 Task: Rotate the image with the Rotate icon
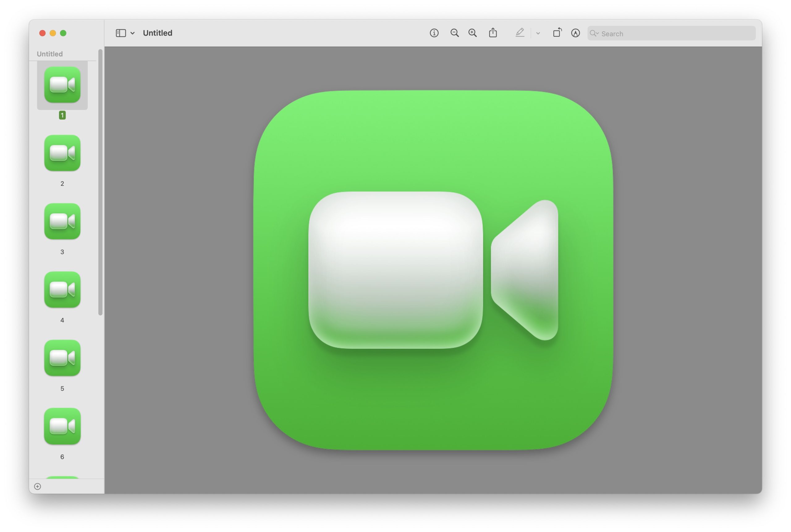click(x=557, y=33)
